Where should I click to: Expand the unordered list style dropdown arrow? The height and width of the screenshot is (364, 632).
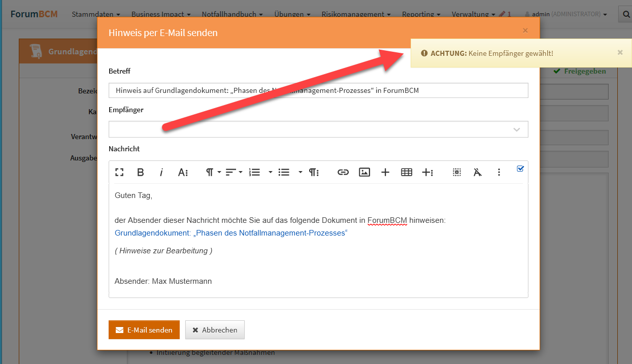(300, 172)
